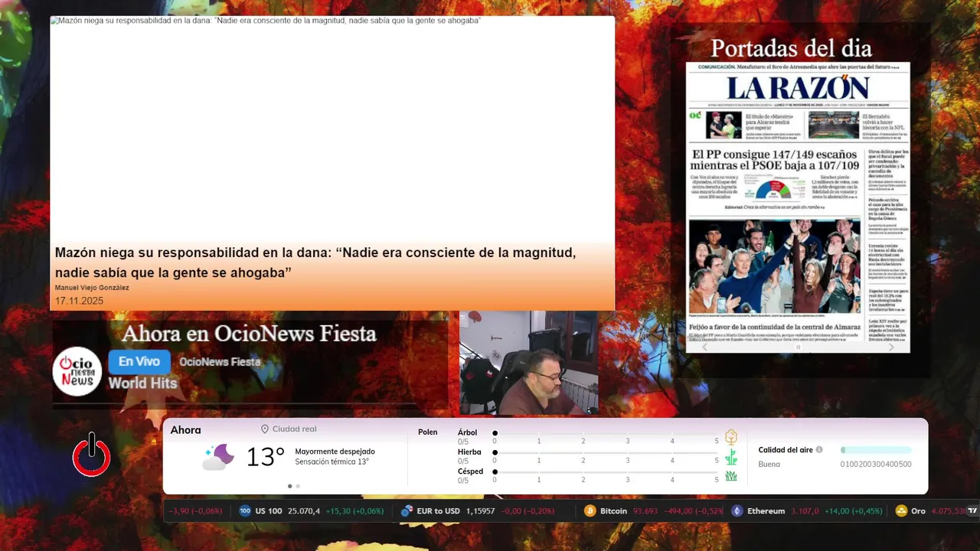
Task: Click the Ethereum price 3.107,0
Action: tap(805, 511)
